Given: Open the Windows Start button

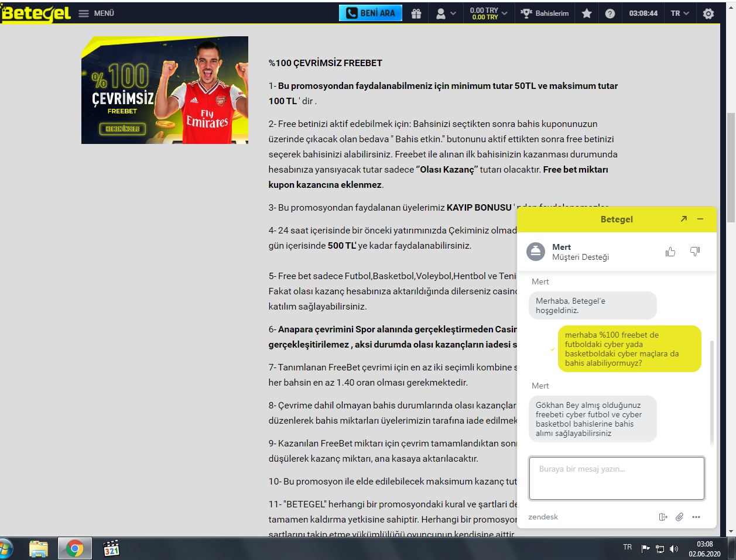Looking at the screenshot, I should pos(6,549).
